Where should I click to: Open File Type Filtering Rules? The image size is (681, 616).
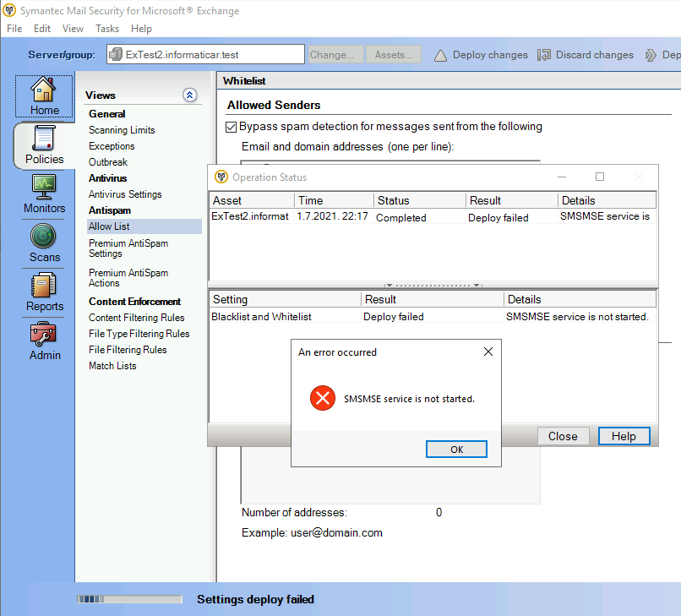point(139,334)
